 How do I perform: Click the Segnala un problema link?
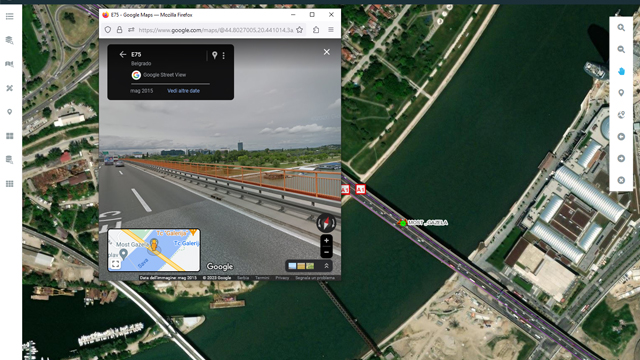(315, 278)
